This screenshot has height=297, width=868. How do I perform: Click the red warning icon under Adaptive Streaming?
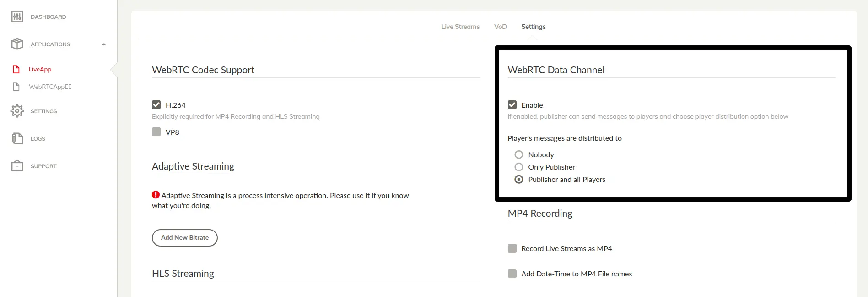[156, 195]
